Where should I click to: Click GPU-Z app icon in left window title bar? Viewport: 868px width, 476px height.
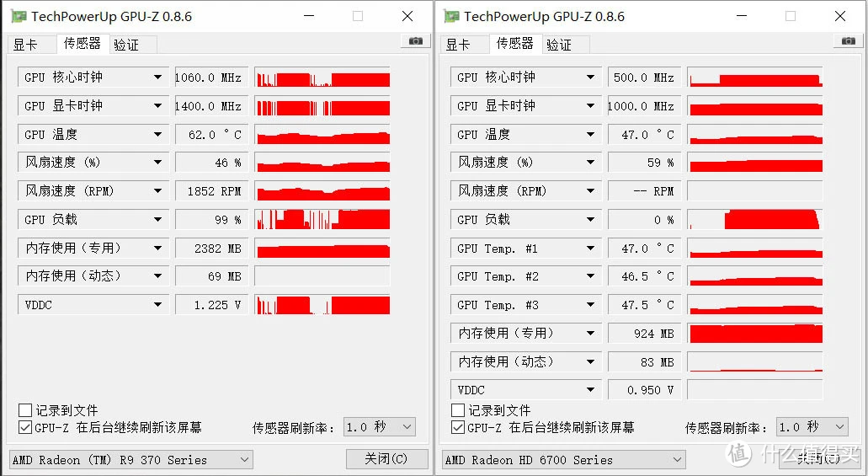[x=19, y=17]
